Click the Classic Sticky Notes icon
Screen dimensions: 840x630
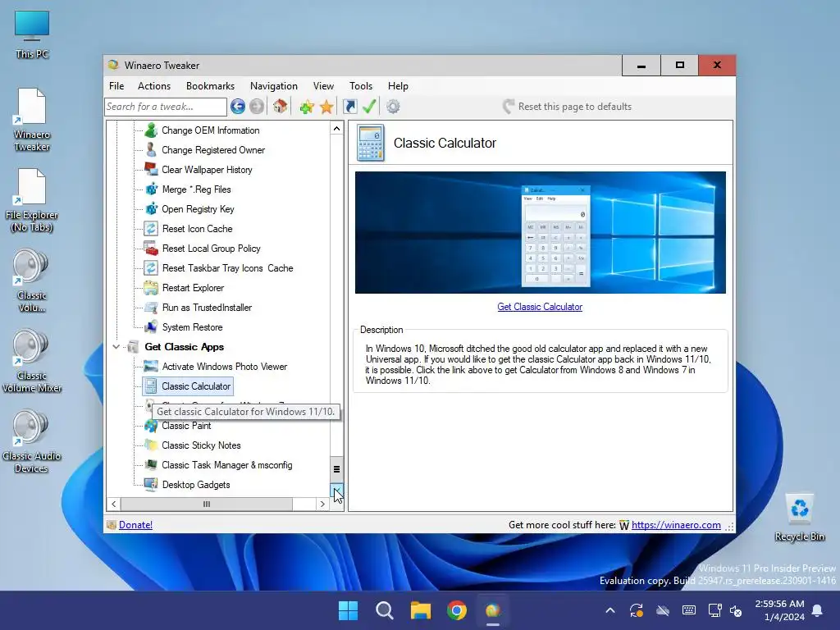click(151, 445)
